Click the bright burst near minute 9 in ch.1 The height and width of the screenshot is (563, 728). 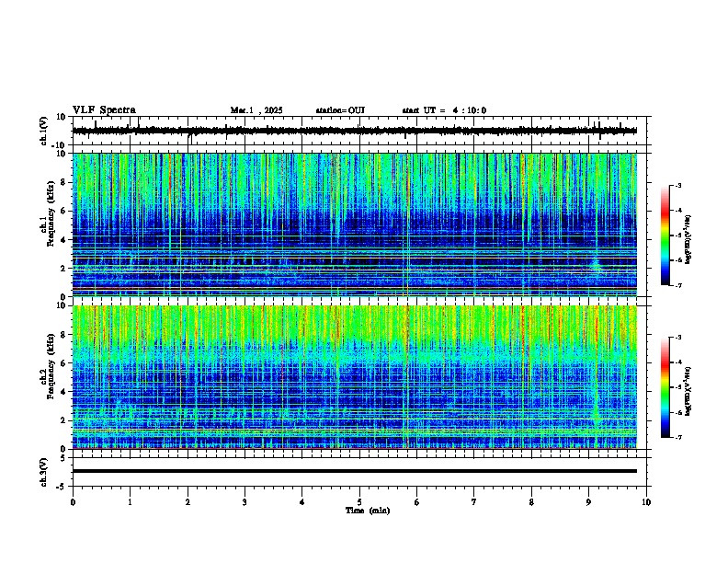[x=597, y=266]
